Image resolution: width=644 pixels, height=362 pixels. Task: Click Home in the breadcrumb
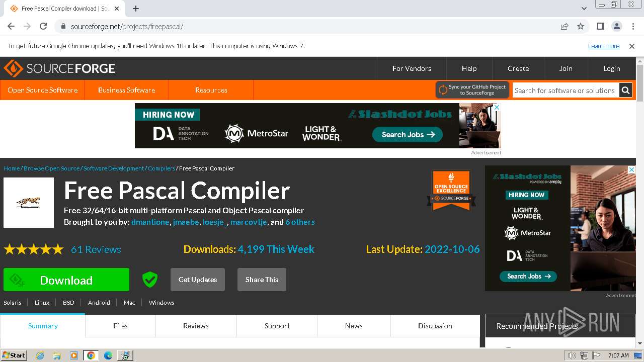(12, 168)
